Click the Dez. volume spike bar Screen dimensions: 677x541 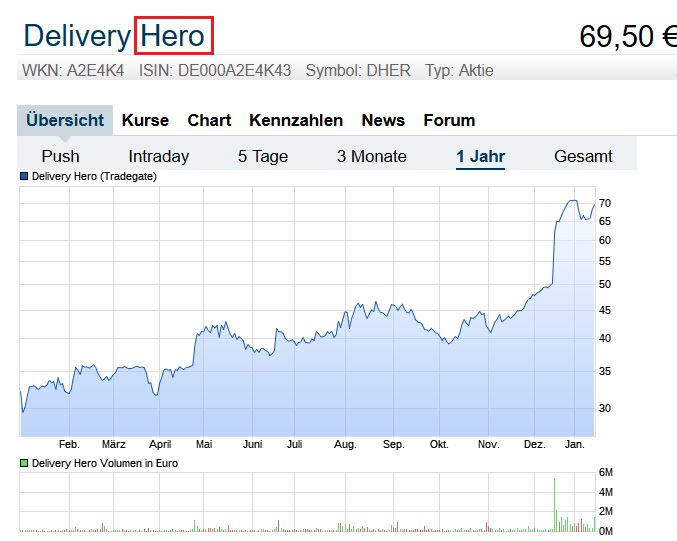(x=554, y=504)
